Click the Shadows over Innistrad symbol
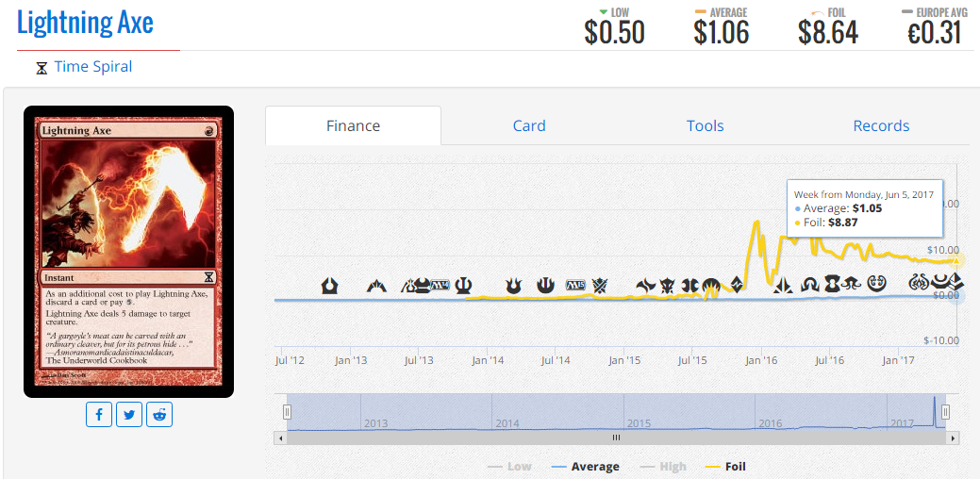980x479 pixels. pyautogui.click(x=810, y=286)
